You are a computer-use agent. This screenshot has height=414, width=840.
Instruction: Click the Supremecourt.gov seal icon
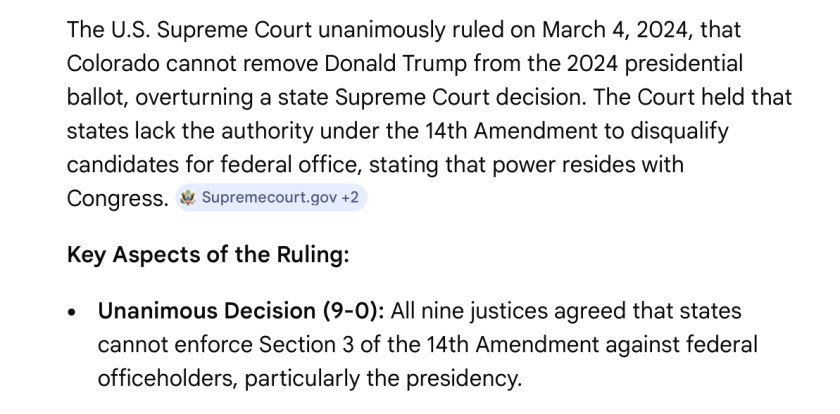click(x=186, y=198)
